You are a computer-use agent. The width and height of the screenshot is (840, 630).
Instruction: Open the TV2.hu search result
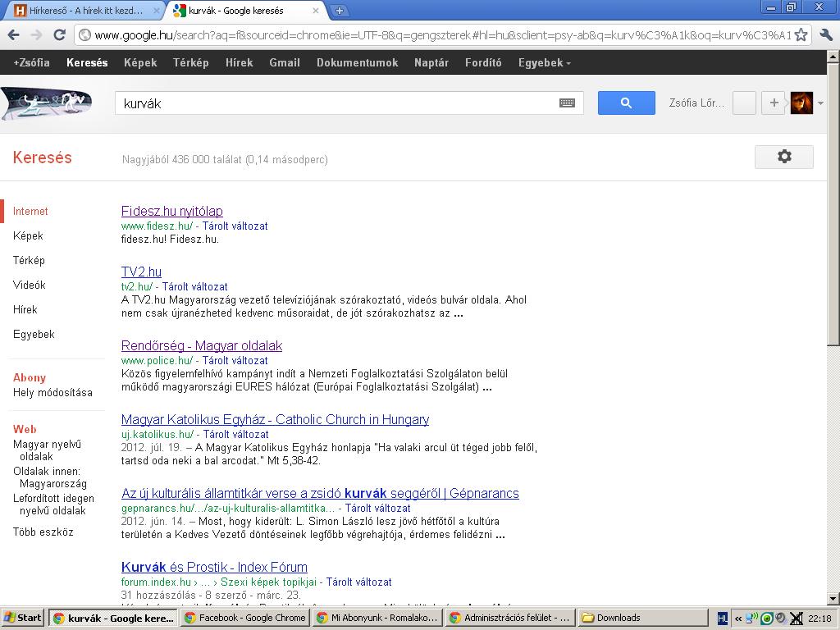tap(141, 272)
